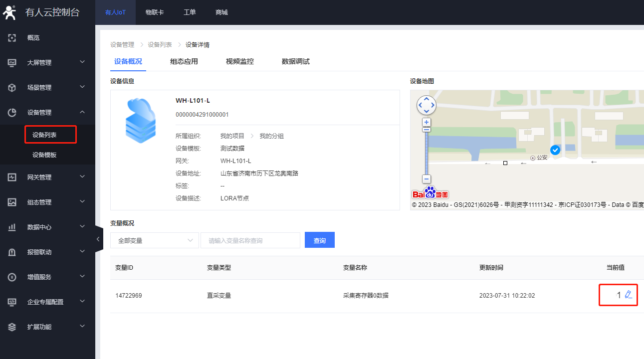Image resolution: width=644 pixels, height=359 pixels.
Task: Click the 报警联动 alarm icon
Action: [12, 252]
